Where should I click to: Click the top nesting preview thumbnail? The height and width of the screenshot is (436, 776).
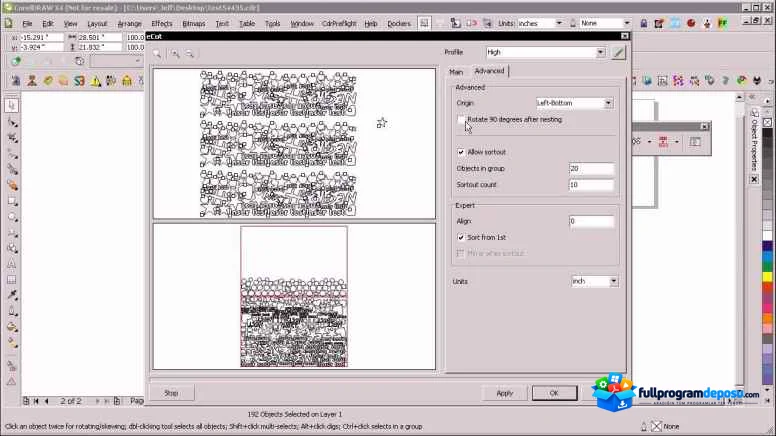pyautogui.click(x=294, y=144)
